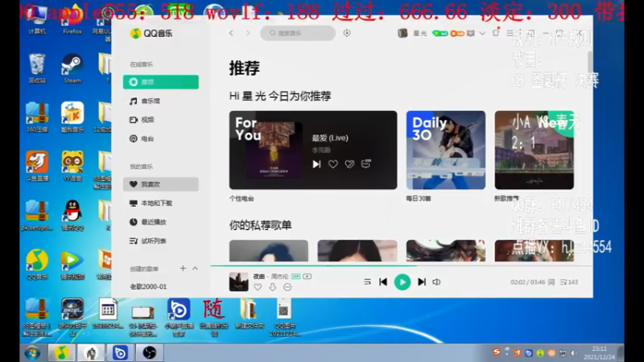Click song title 夜曲 in player bar

click(x=258, y=276)
